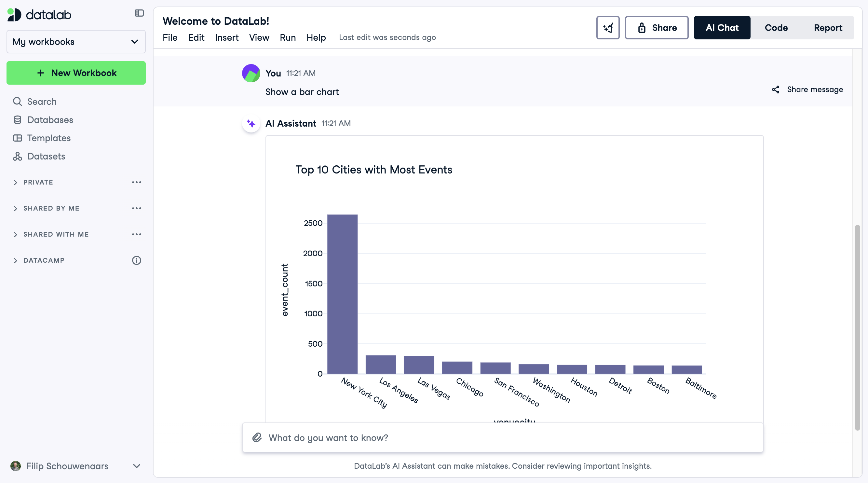Open options for Private section
868x483 pixels.
coord(136,182)
